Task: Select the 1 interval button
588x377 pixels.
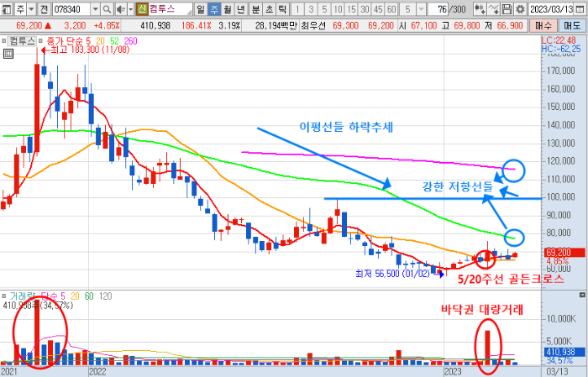Action: click(297, 9)
